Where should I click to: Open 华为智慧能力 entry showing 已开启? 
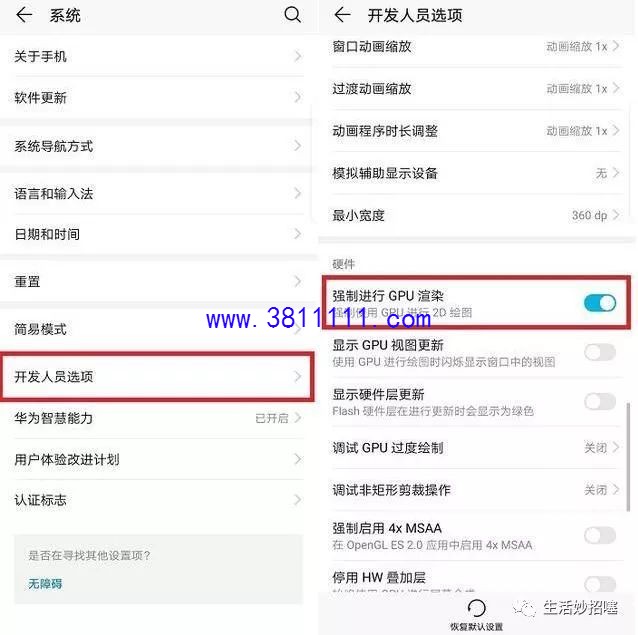coord(157,418)
